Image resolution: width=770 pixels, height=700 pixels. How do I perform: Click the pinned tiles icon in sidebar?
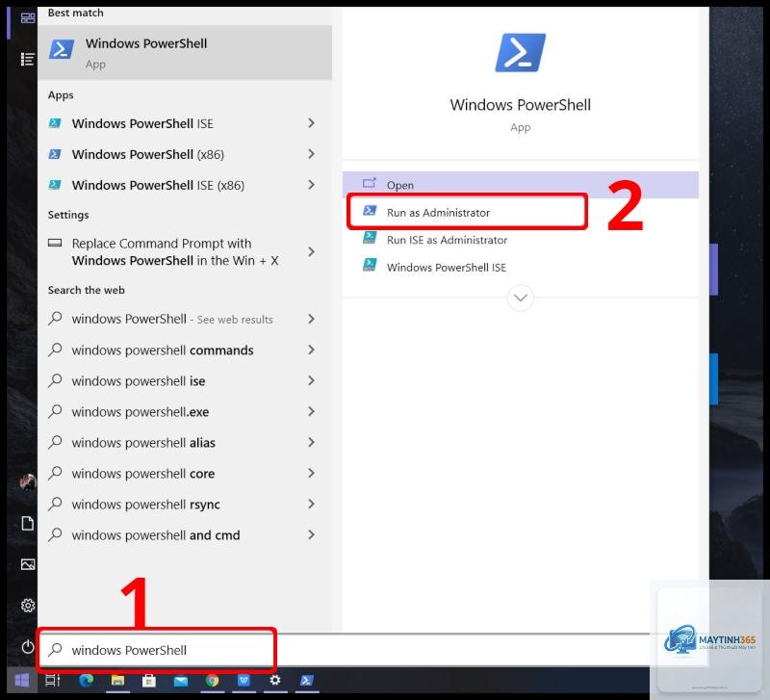tap(28, 18)
